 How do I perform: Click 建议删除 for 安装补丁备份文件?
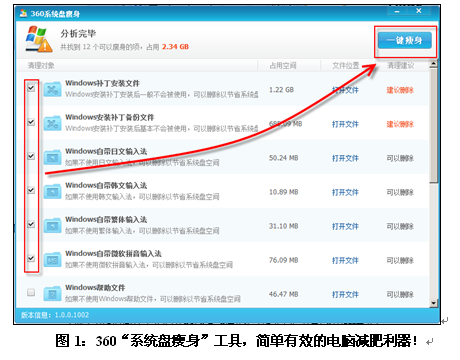[x=400, y=124]
